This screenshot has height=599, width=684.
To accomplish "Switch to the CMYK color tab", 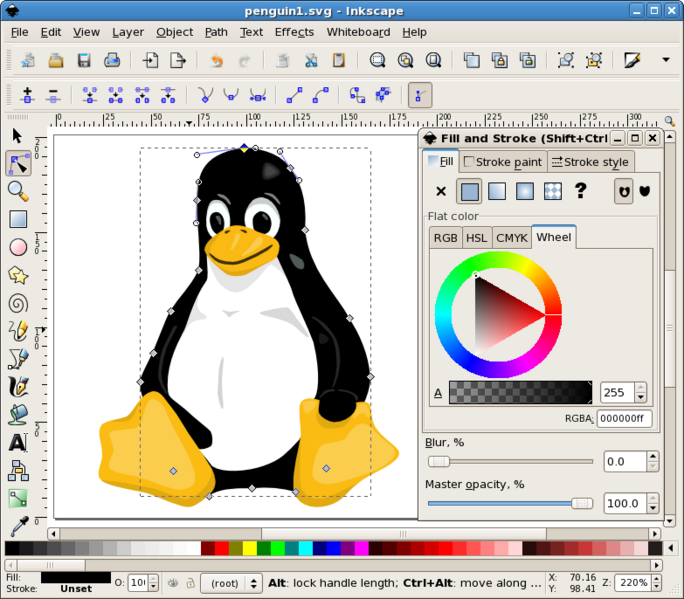I will tap(512, 238).
